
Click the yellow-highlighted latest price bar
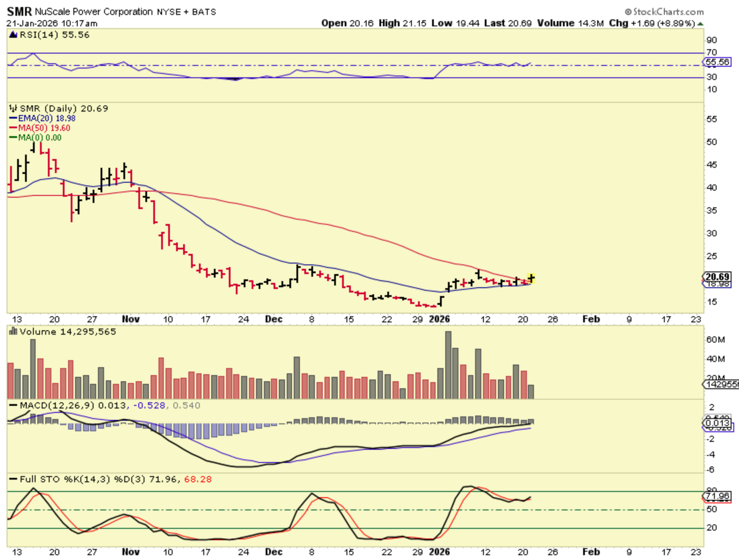pyautogui.click(x=531, y=278)
